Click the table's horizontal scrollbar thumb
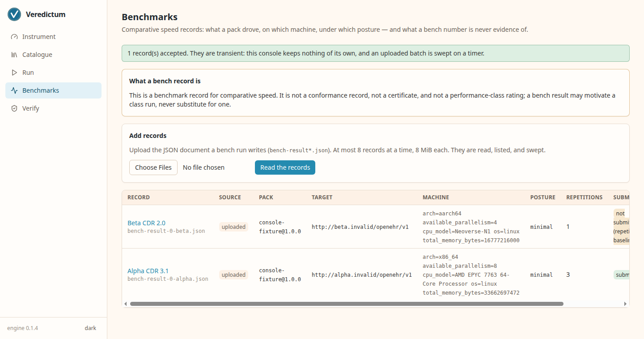Image resolution: width=644 pixels, height=339 pixels. tap(347, 304)
